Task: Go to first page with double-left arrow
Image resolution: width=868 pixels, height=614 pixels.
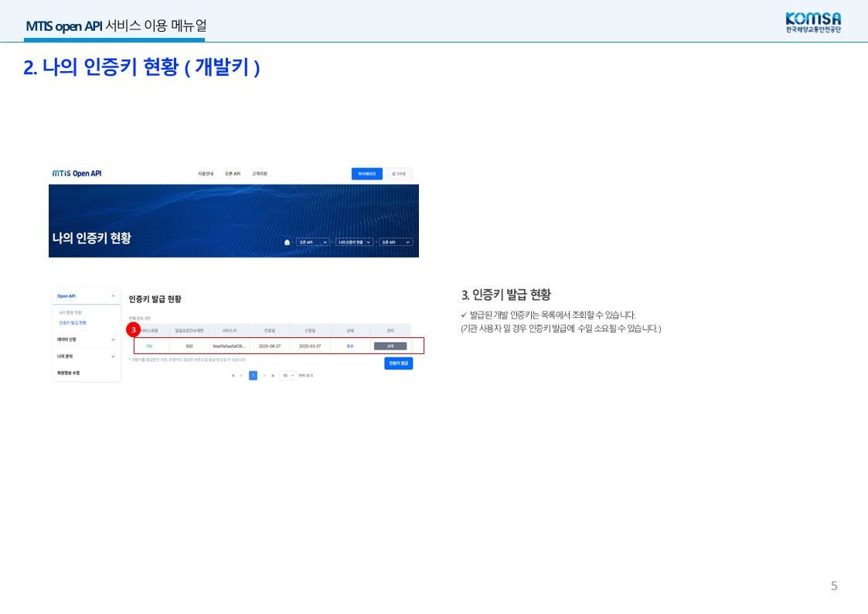Action: click(233, 375)
